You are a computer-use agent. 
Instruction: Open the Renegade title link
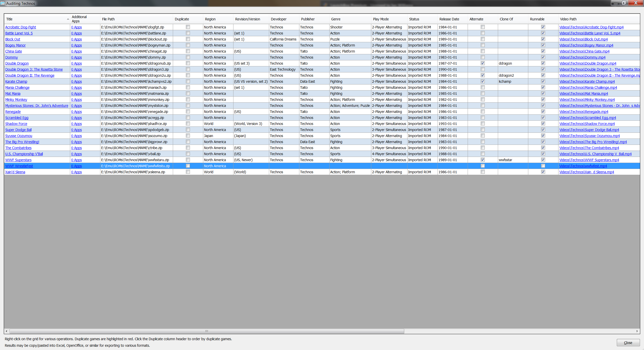click(x=13, y=112)
